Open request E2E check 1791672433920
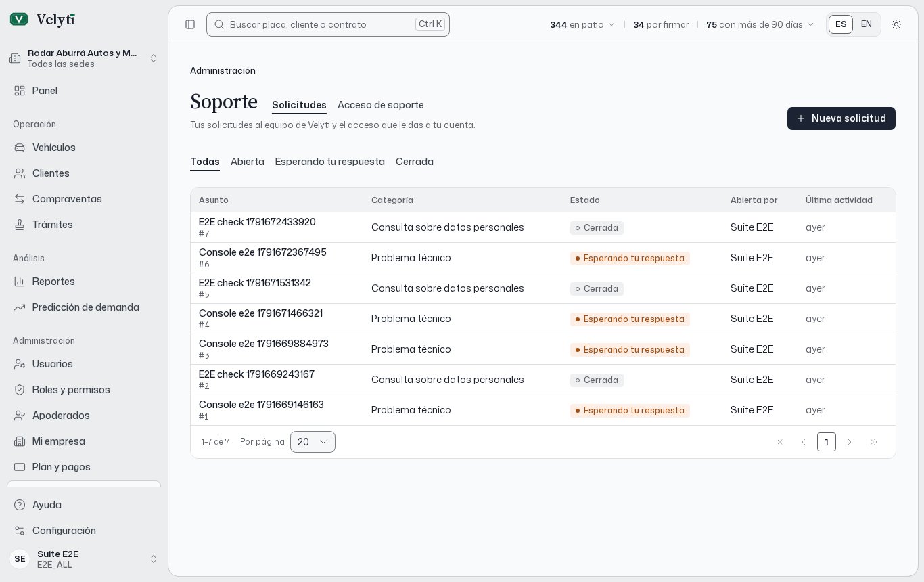The image size is (924, 582). click(x=257, y=222)
